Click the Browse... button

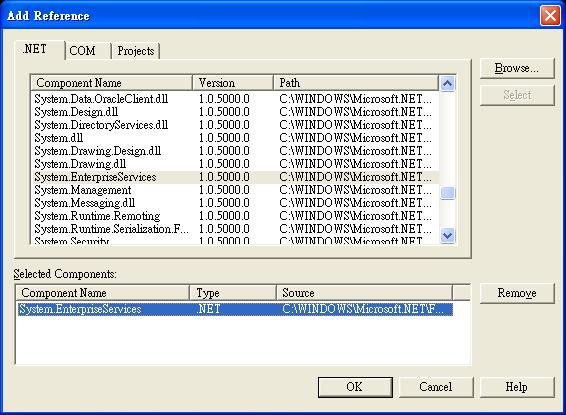tap(517, 68)
